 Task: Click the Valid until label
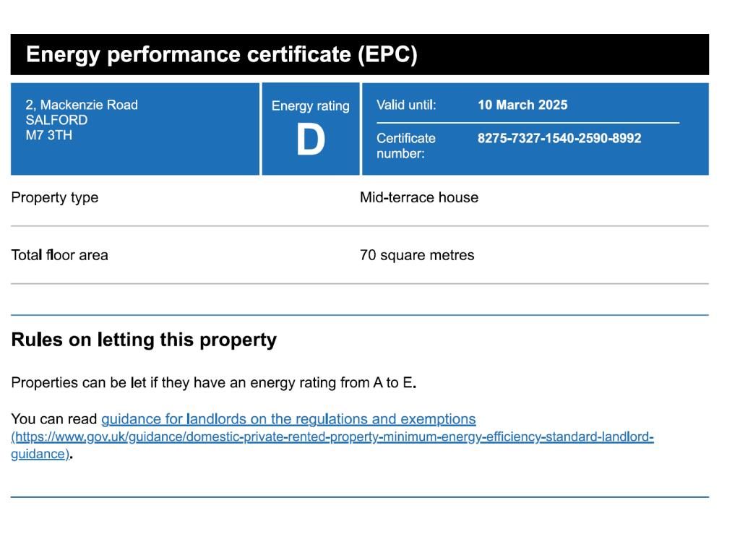[x=406, y=105]
